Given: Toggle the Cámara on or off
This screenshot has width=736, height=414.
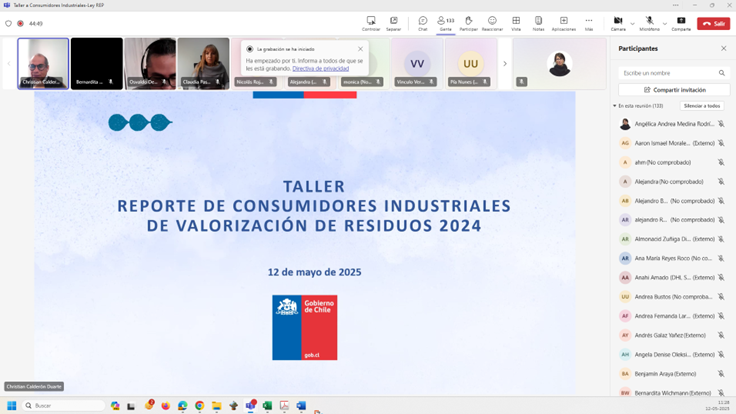Looking at the screenshot, I should [618, 22].
